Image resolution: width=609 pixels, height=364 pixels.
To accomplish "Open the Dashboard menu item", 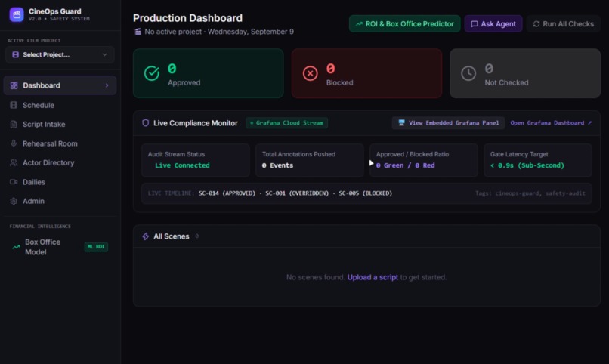I will [60, 85].
